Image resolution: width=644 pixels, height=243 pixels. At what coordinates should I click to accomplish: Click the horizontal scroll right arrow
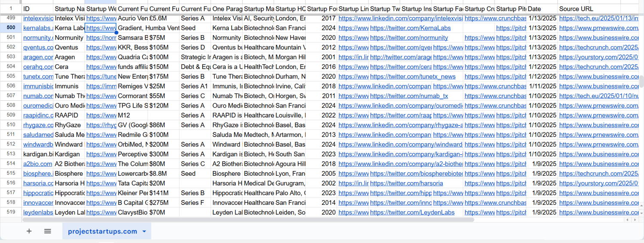635,220
